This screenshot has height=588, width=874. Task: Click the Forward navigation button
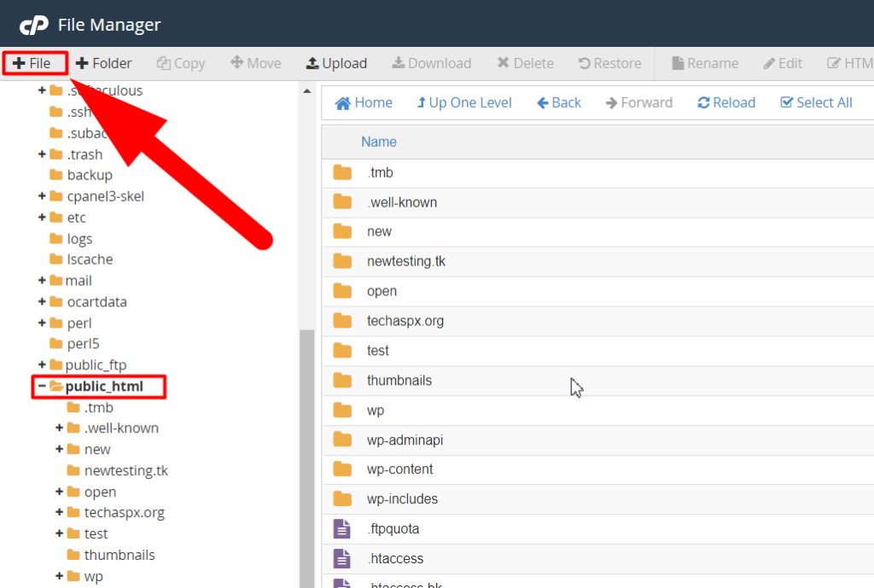tap(639, 102)
